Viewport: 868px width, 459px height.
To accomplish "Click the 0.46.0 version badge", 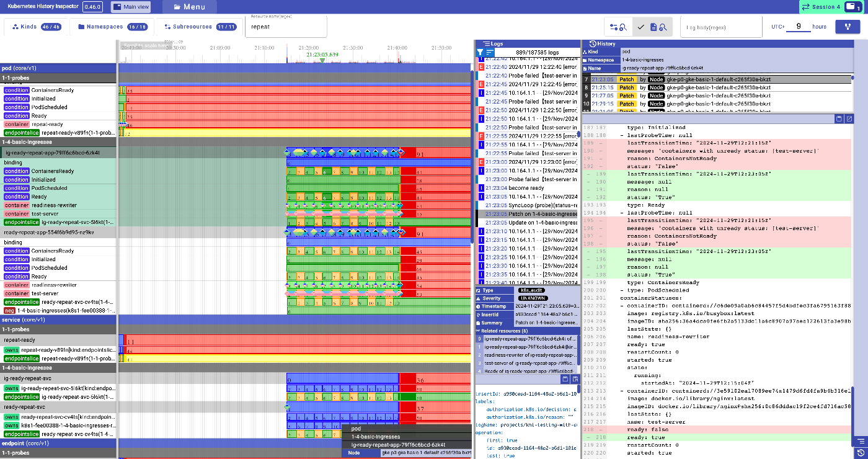I will tap(92, 7).
